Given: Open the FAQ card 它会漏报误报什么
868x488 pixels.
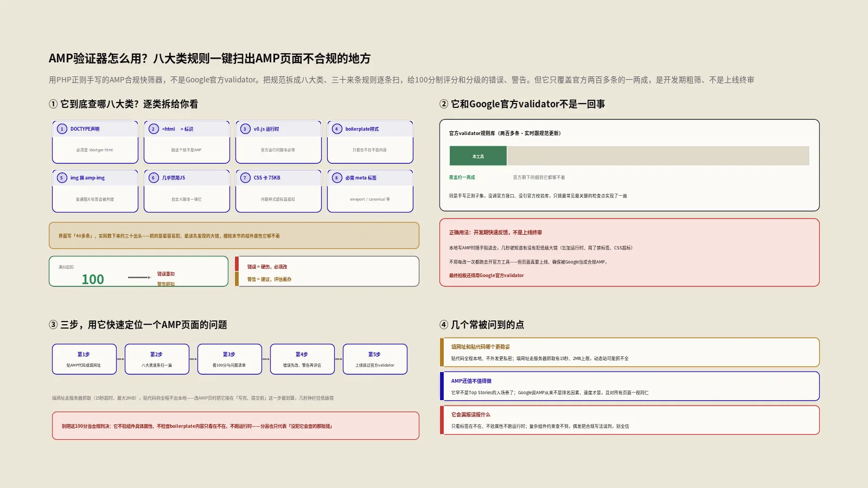Looking at the screenshot, I should [x=629, y=420].
